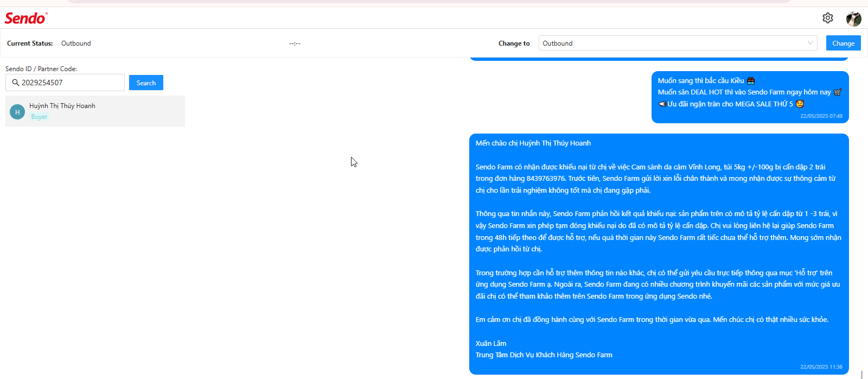Open the settings gear icon
Viewport: 868px width, 379px height.
tap(827, 18)
